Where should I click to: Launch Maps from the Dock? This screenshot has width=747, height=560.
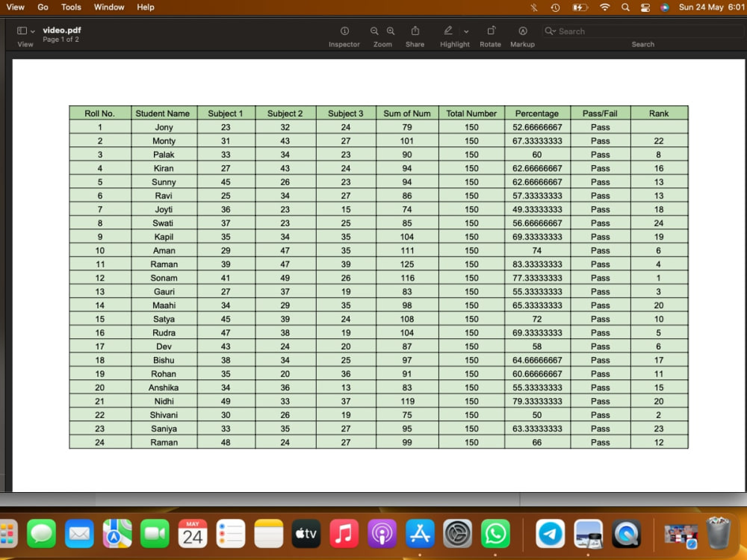[x=117, y=533]
